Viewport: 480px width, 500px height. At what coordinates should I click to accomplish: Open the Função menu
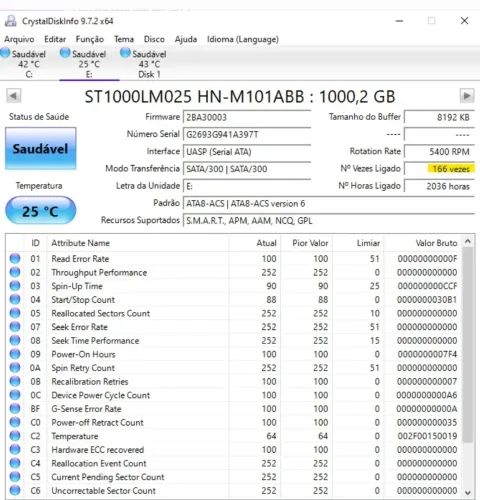coord(90,39)
